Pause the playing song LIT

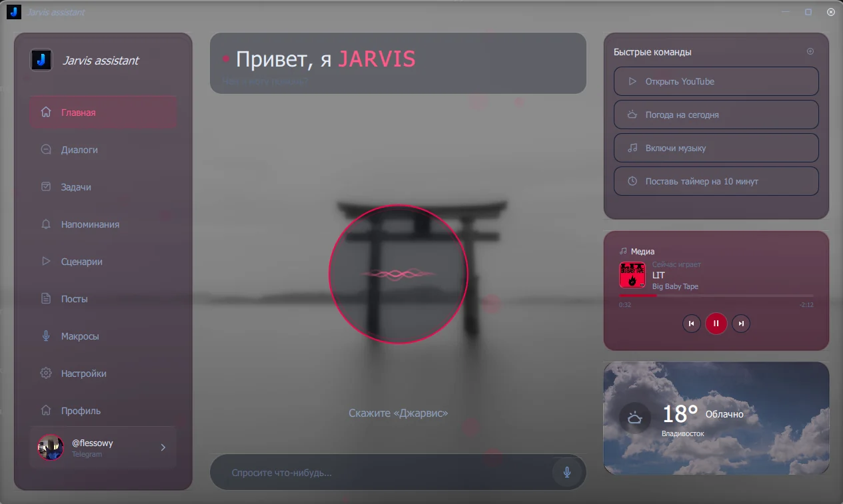[716, 324]
